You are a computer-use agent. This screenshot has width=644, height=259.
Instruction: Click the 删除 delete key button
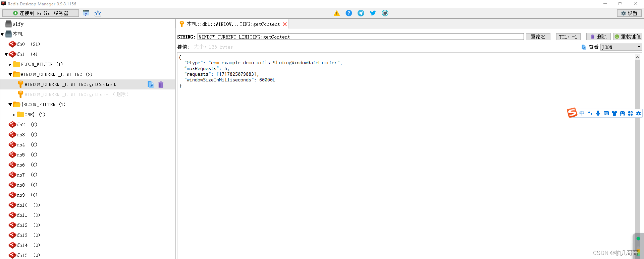(598, 37)
